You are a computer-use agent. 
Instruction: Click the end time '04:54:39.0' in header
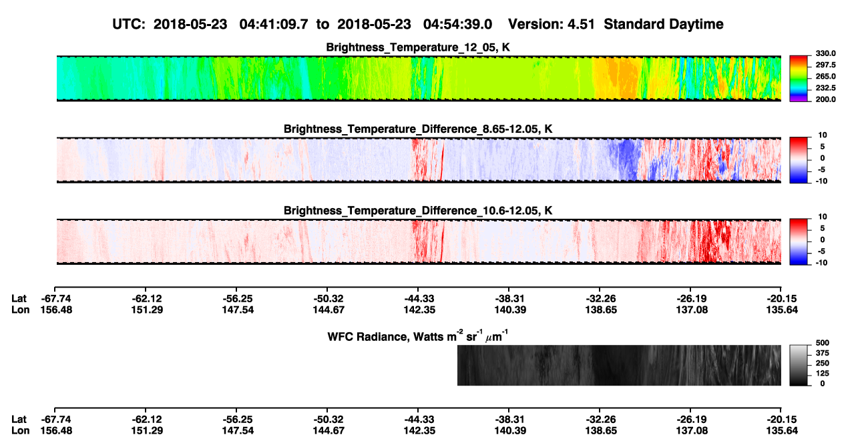pos(458,24)
